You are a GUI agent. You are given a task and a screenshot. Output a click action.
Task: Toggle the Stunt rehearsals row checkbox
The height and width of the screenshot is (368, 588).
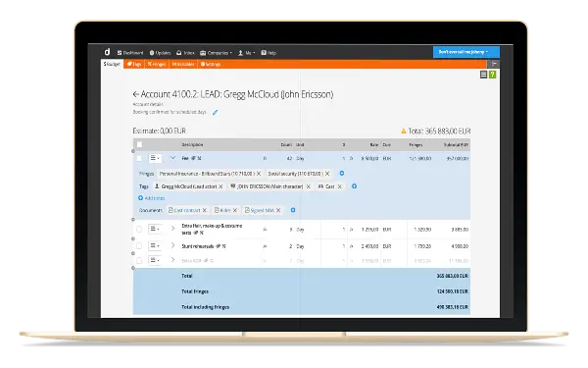tap(139, 245)
